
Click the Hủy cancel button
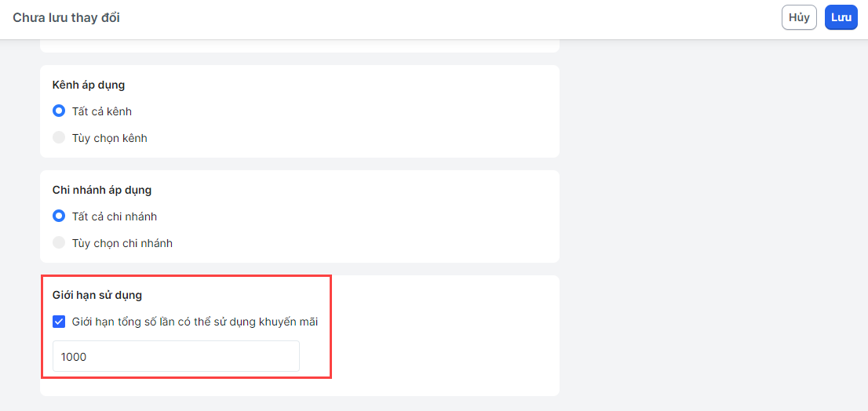tap(799, 18)
